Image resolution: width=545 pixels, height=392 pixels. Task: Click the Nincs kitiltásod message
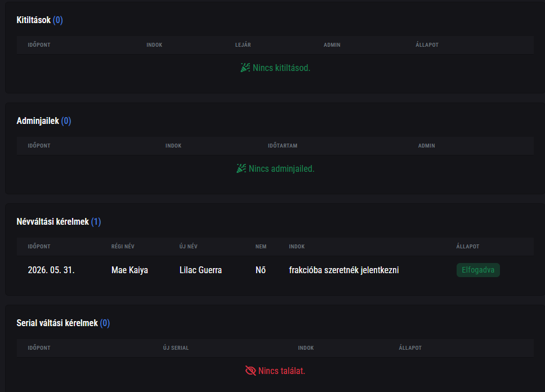coord(282,68)
